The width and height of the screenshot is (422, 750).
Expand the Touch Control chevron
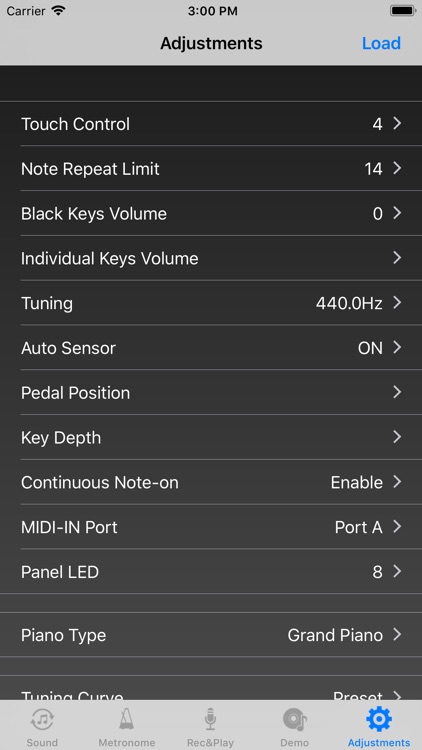[397, 124]
